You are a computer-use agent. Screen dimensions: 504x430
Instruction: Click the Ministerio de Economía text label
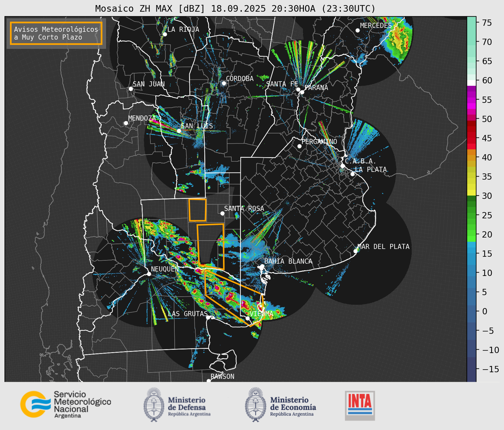click(x=293, y=404)
